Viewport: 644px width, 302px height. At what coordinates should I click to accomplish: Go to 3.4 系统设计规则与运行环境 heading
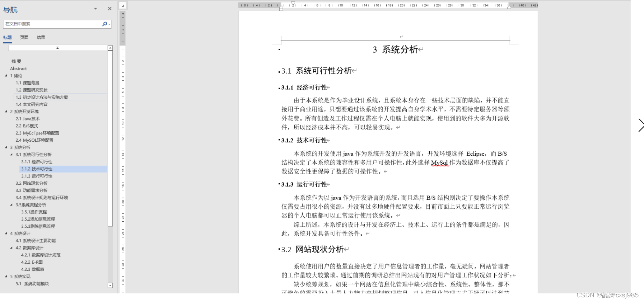[42, 198]
